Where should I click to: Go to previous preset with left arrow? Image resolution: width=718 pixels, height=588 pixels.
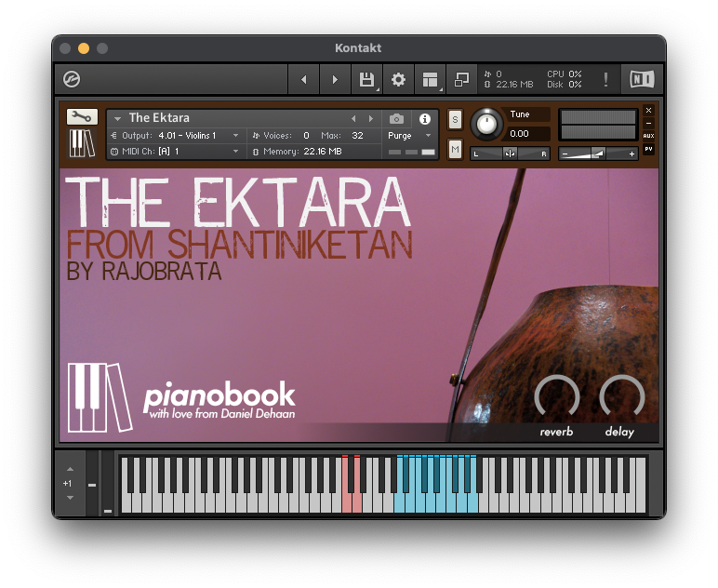(303, 80)
